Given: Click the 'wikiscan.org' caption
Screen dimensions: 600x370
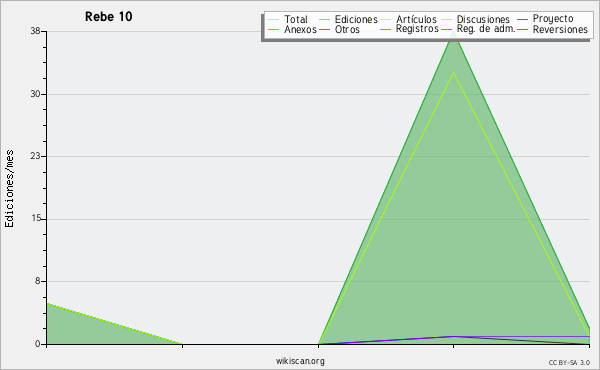Looking at the screenshot, I should pos(300,361).
